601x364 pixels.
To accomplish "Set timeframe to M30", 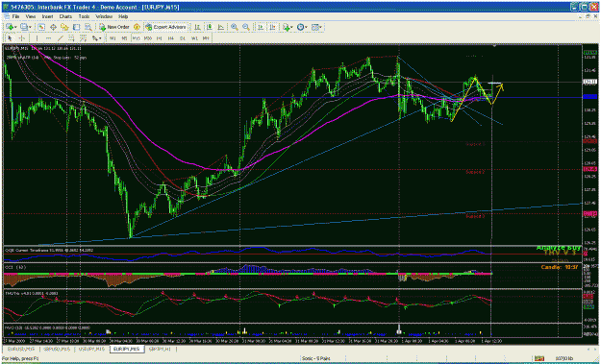I will [x=148, y=38].
